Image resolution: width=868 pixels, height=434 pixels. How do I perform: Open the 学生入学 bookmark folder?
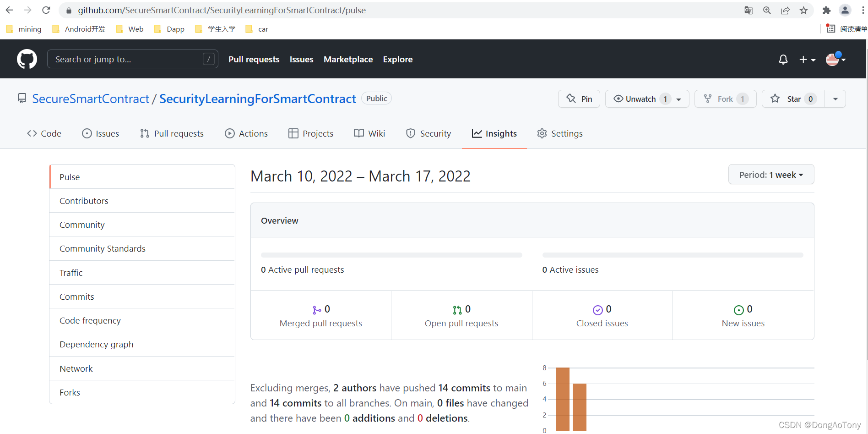[215, 29]
